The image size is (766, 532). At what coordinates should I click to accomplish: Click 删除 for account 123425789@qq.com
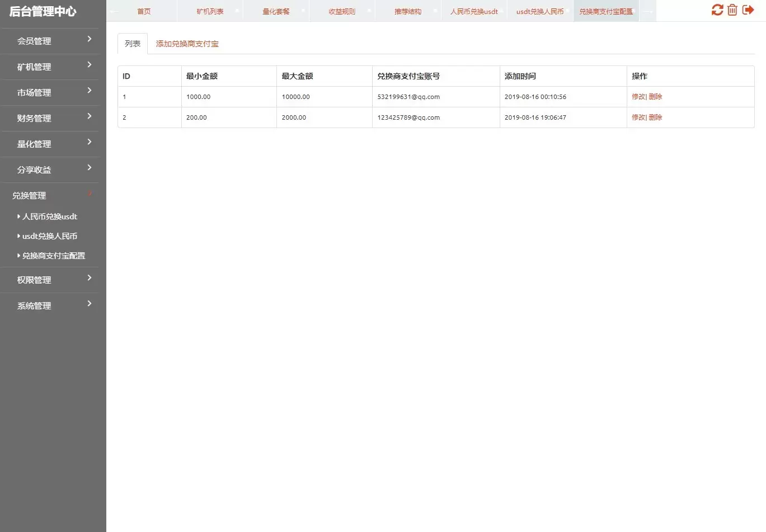(655, 117)
